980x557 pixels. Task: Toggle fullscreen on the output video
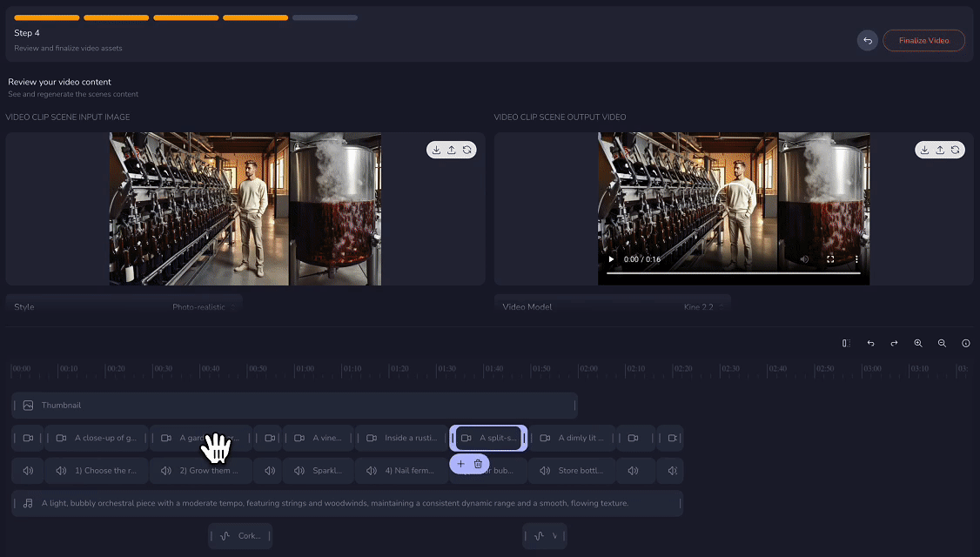tap(831, 258)
